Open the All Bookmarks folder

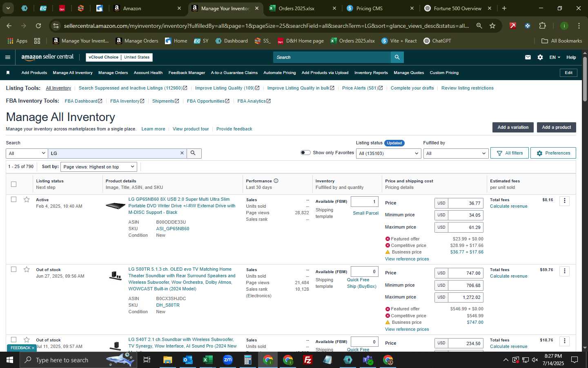pyautogui.click(x=561, y=41)
